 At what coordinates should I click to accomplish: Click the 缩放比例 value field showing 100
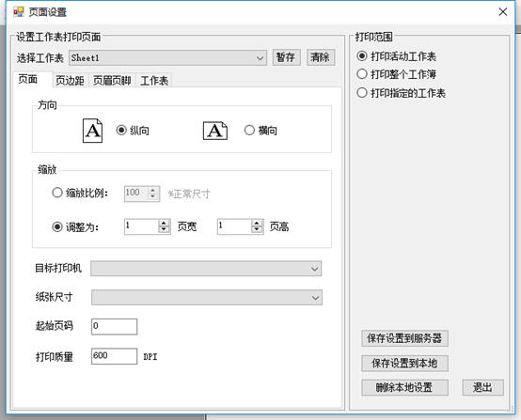(x=136, y=194)
